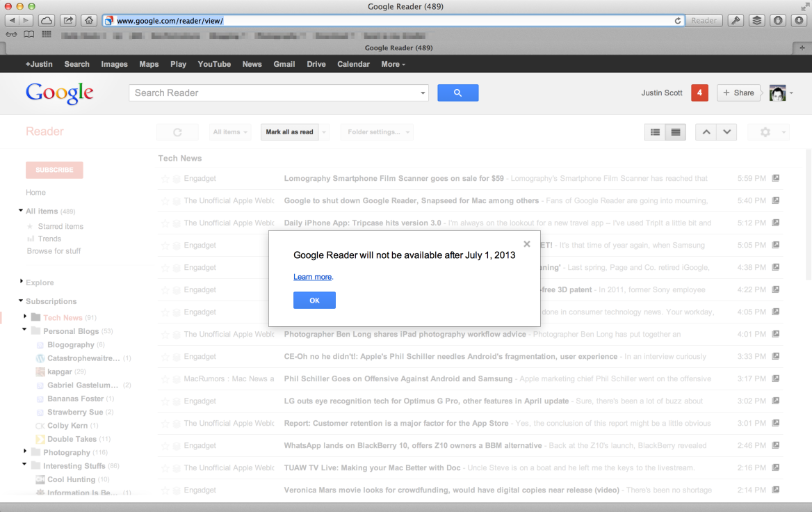Open Calendar from the Google bar

click(x=353, y=64)
